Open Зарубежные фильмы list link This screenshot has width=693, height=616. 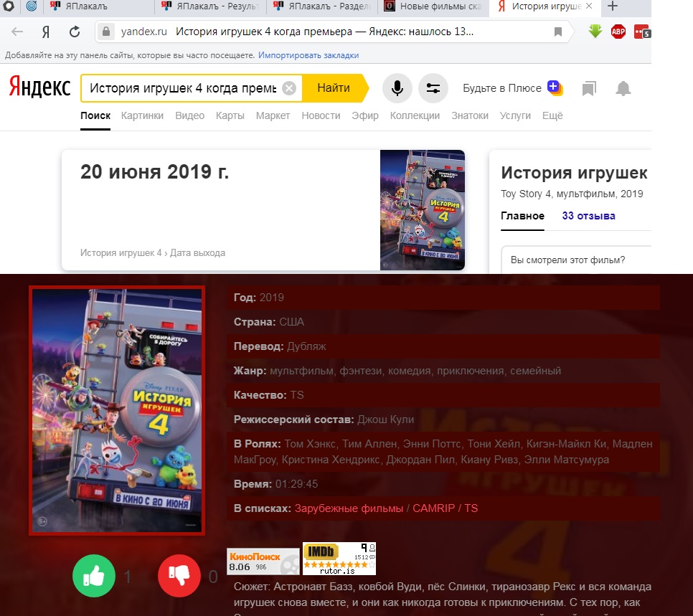(349, 508)
